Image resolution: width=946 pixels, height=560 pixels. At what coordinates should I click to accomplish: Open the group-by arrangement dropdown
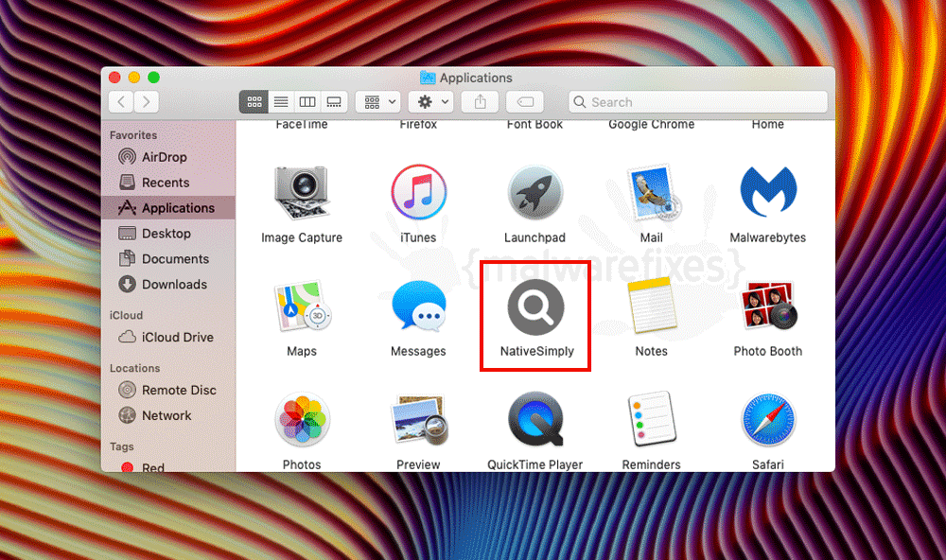[378, 102]
